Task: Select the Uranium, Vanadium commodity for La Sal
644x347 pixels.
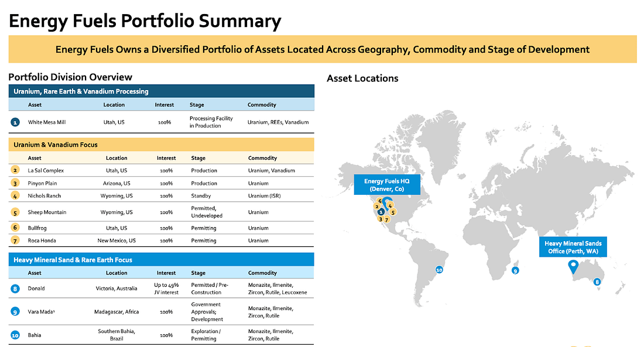Action: click(272, 170)
